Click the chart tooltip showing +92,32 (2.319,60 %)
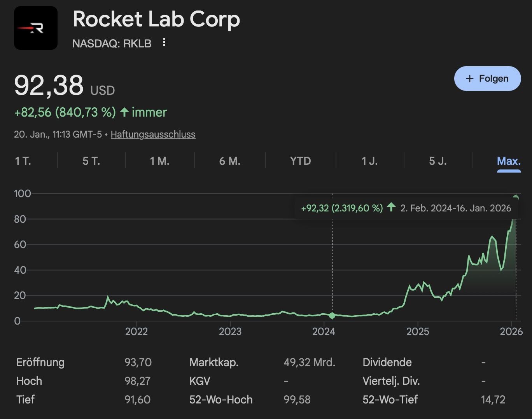 406,208
